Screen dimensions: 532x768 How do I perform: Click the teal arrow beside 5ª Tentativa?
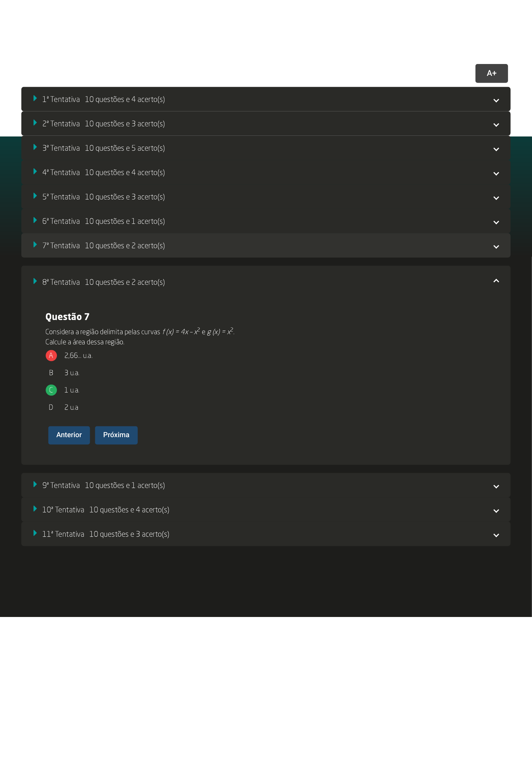[35, 196]
